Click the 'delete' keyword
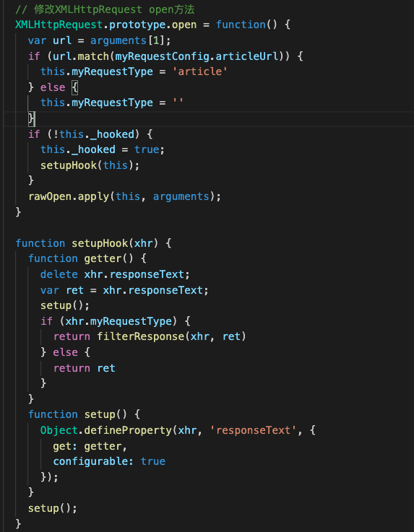 [x=59, y=274]
